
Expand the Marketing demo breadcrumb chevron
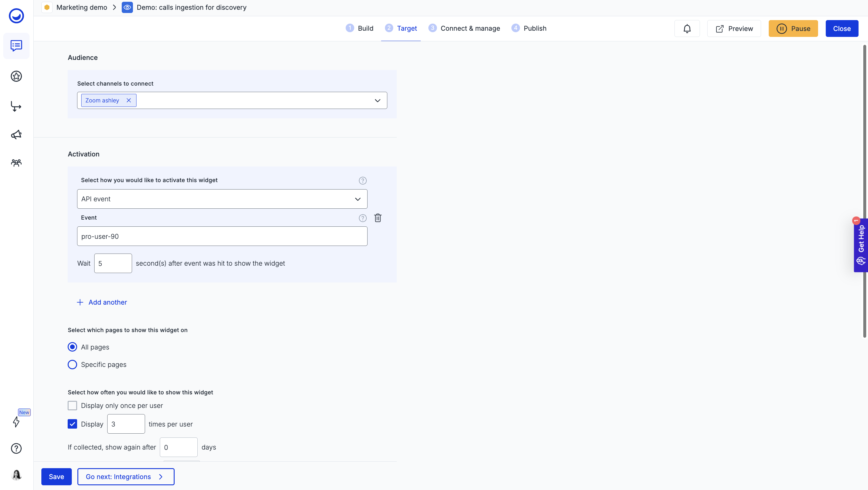pos(115,7)
